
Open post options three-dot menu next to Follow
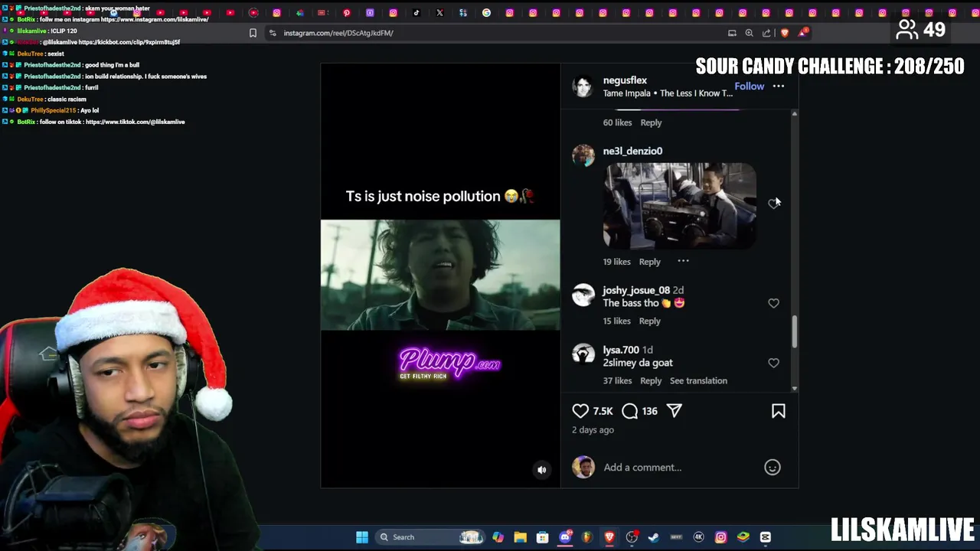pos(778,86)
